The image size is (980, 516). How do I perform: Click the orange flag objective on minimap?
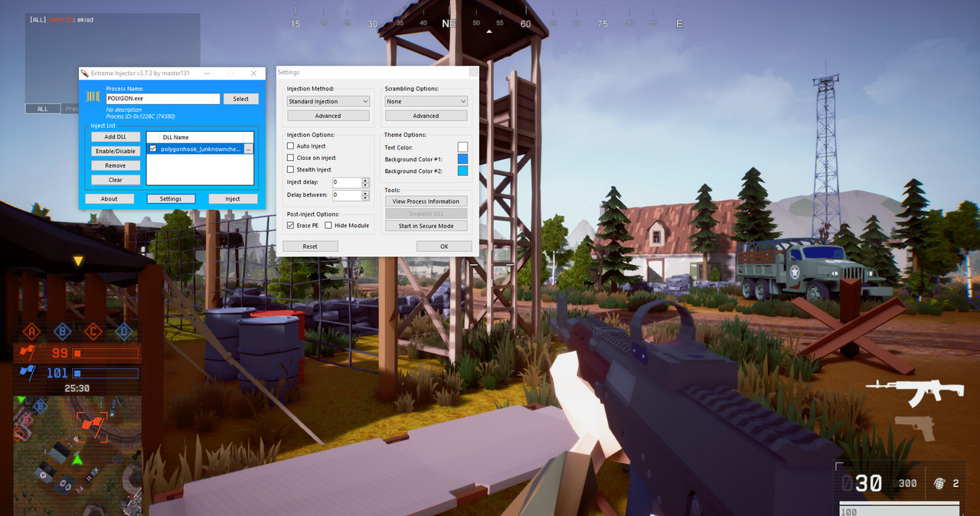pos(91,426)
